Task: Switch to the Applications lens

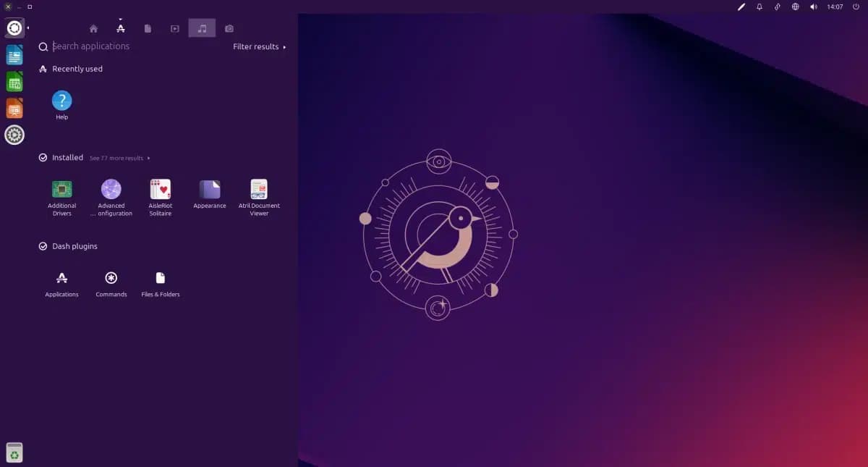Action: [121, 28]
